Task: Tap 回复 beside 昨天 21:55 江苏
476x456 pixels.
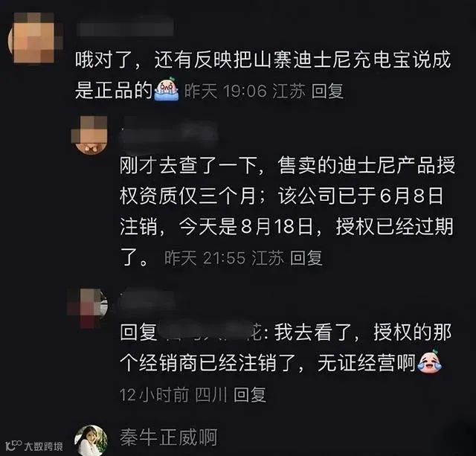Action: 306,258
